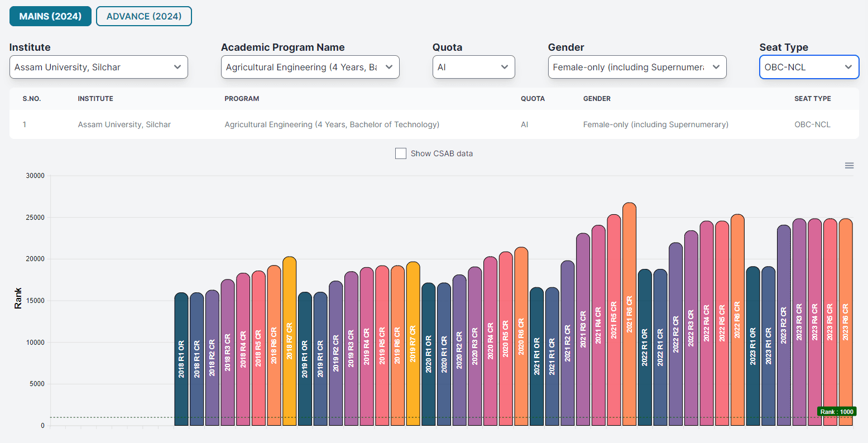Click the Rank : 1000 marker label

pyautogui.click(x=836, y=412)
